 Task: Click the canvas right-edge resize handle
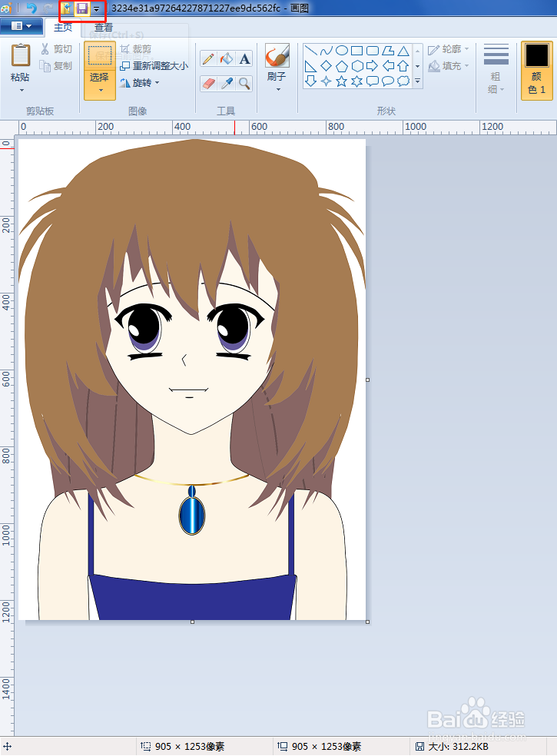coord(367,380)
